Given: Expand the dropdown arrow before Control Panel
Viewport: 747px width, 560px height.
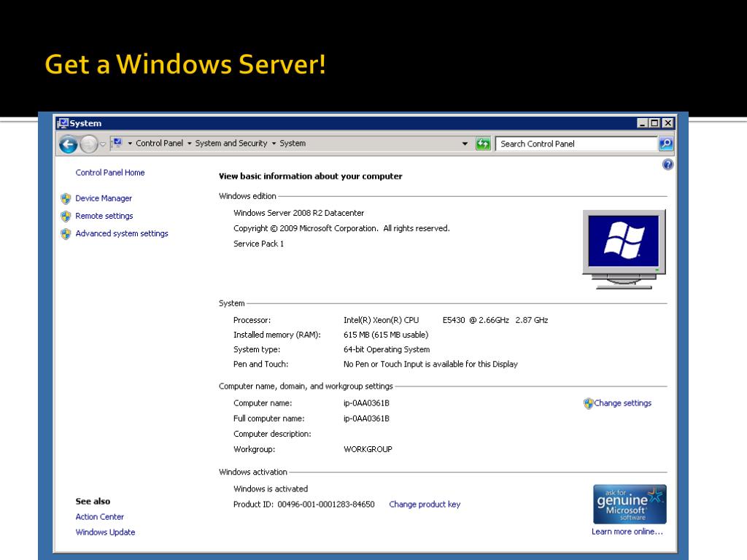Looking at the screenshot, I should (x=130, y=144).
